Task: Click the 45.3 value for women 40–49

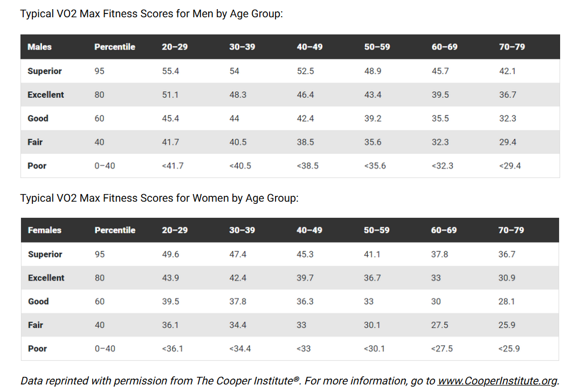Action: 305,255
